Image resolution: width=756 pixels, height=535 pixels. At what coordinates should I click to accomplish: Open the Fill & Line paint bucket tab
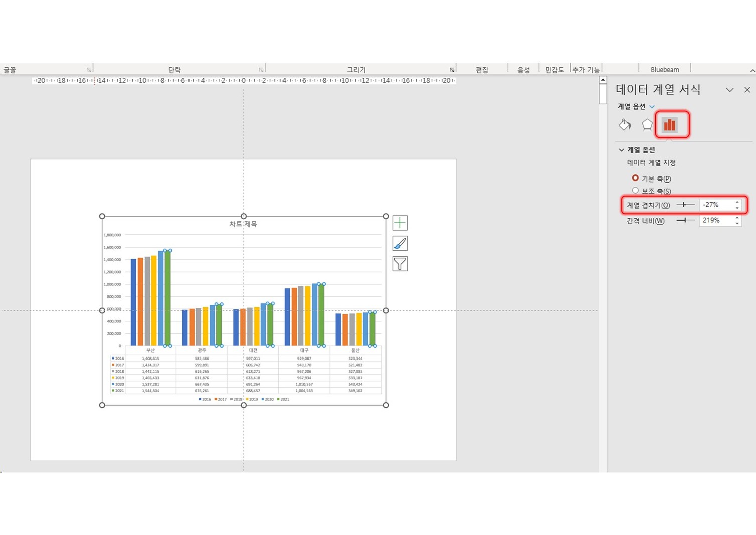[x=625, y=125]
